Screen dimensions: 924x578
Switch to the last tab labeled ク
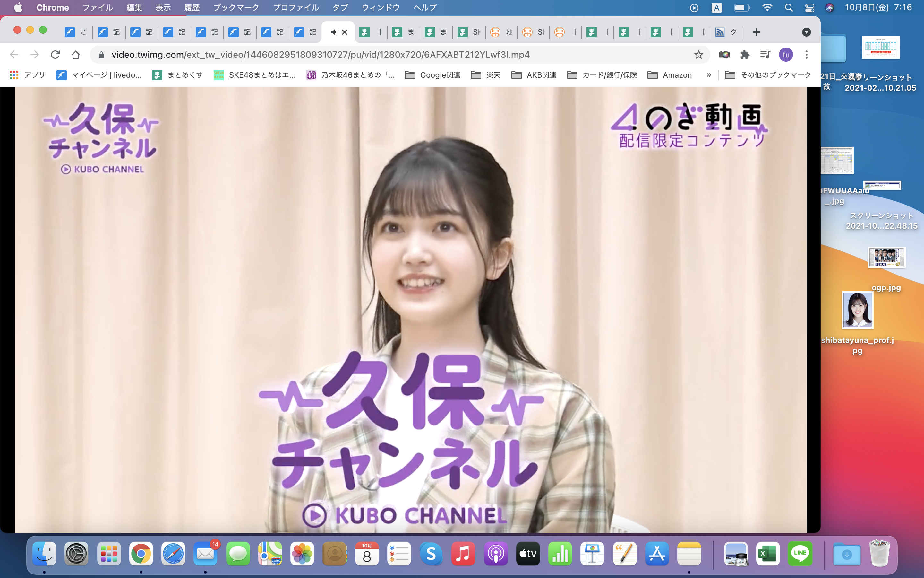[x=726, y=32]
